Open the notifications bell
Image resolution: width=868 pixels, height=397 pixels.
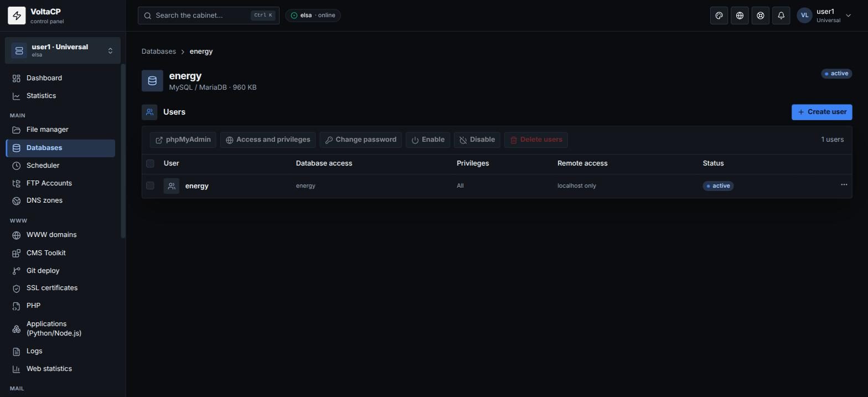click(781, 16)
